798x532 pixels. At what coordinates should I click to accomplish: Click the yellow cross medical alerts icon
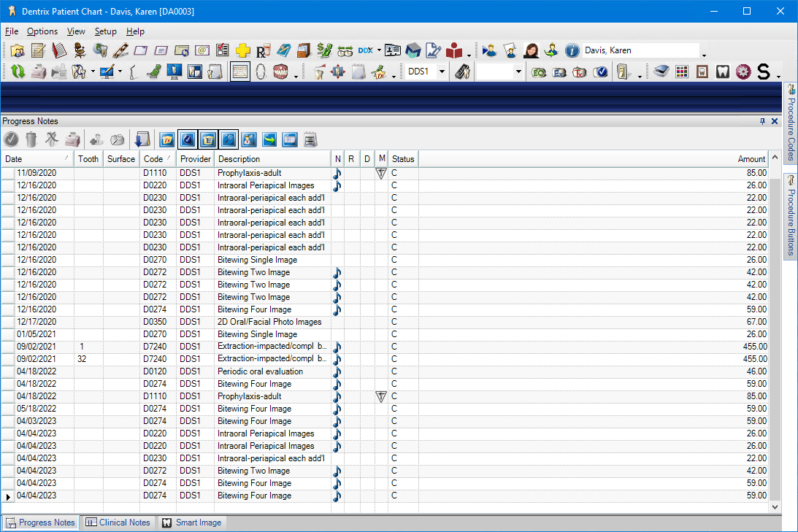(243, 50)
